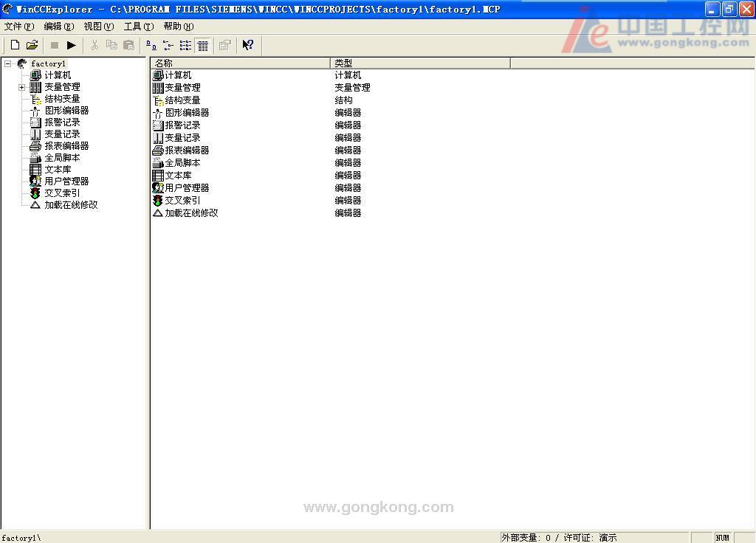Screen dimensions: 756x543
Task: Sort by the 类型 column header
Action: click(420, 63)
